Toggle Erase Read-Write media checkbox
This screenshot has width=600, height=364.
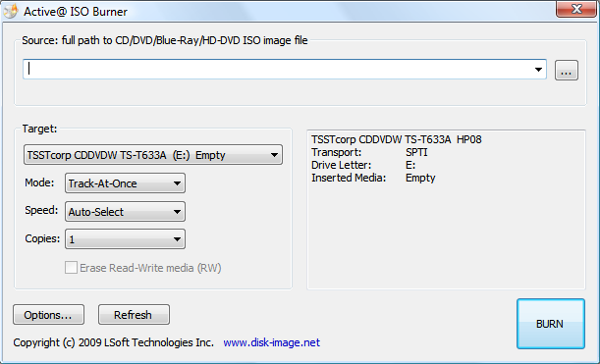71,268
